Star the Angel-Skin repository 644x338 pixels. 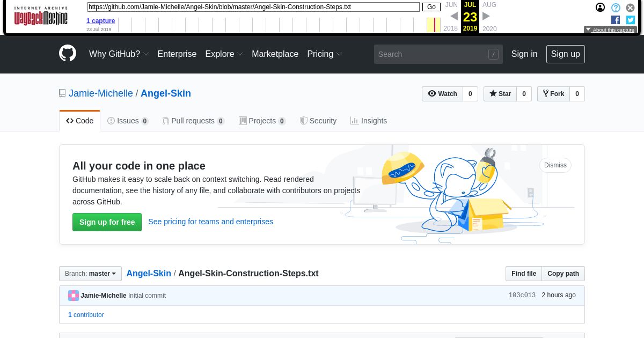500,94
